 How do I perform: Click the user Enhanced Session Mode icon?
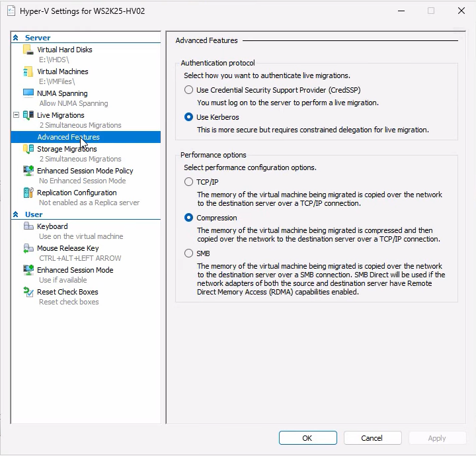point(28,270)
